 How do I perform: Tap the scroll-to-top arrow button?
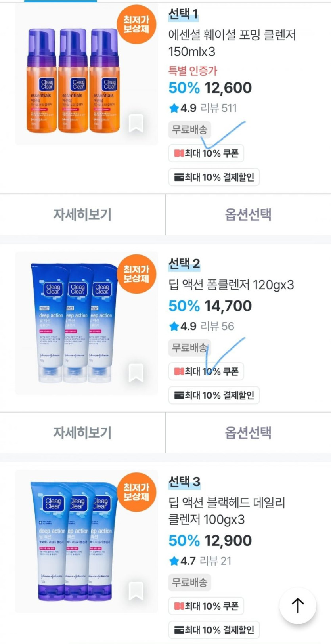click(298, 606)
